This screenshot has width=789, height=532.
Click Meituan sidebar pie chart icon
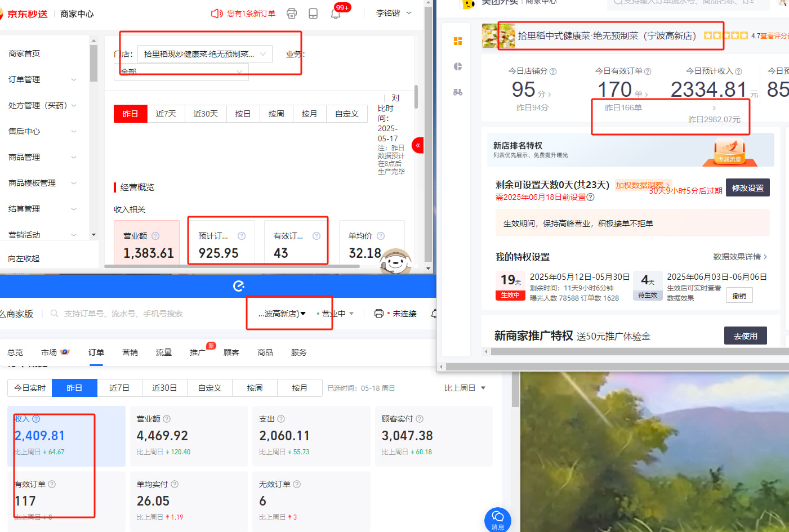pyautogui.click(x=458, y=66)
